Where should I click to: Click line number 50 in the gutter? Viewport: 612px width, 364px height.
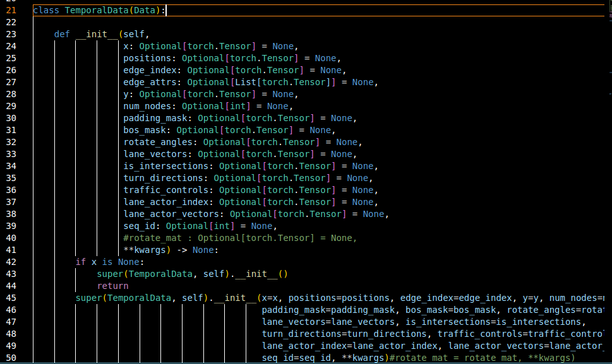click(x=11, y=358)
